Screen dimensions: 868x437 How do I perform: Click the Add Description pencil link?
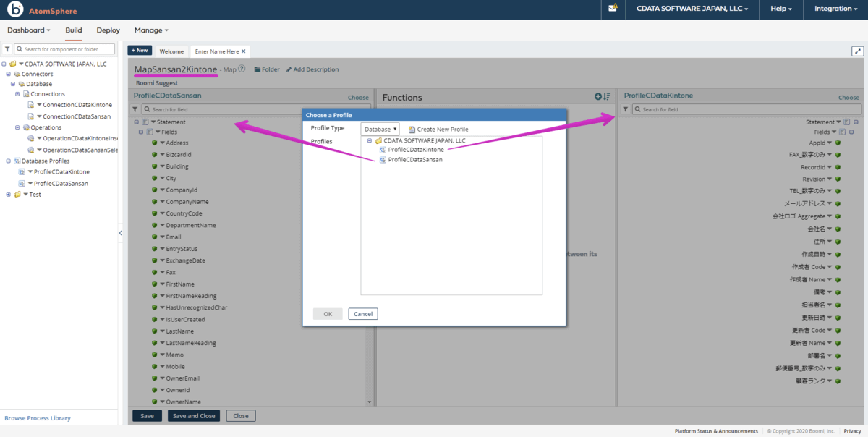[312, 69]
